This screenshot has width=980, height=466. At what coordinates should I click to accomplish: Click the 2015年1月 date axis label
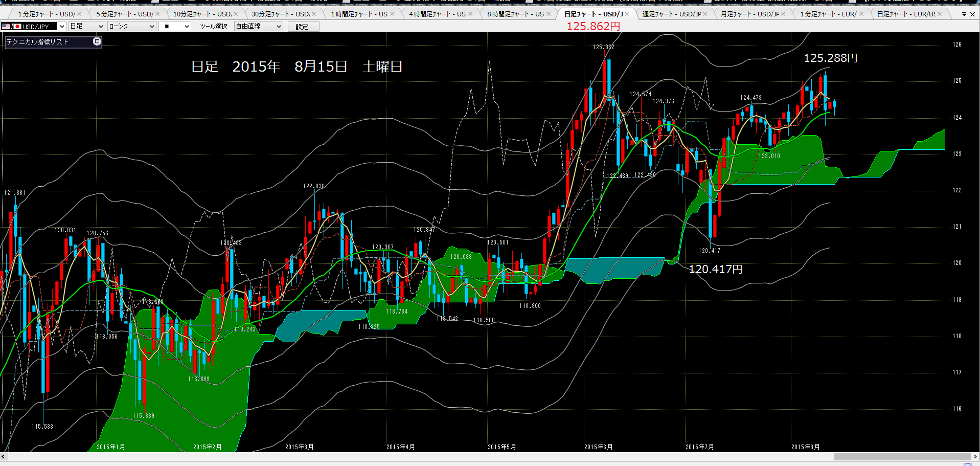111,447
